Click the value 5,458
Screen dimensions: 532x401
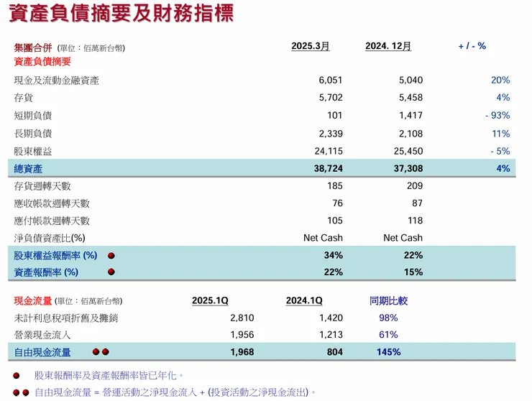411,97
